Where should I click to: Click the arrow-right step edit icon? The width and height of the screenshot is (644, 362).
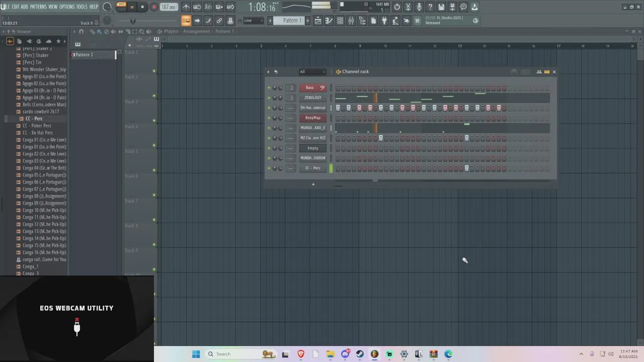coord(197,21)
